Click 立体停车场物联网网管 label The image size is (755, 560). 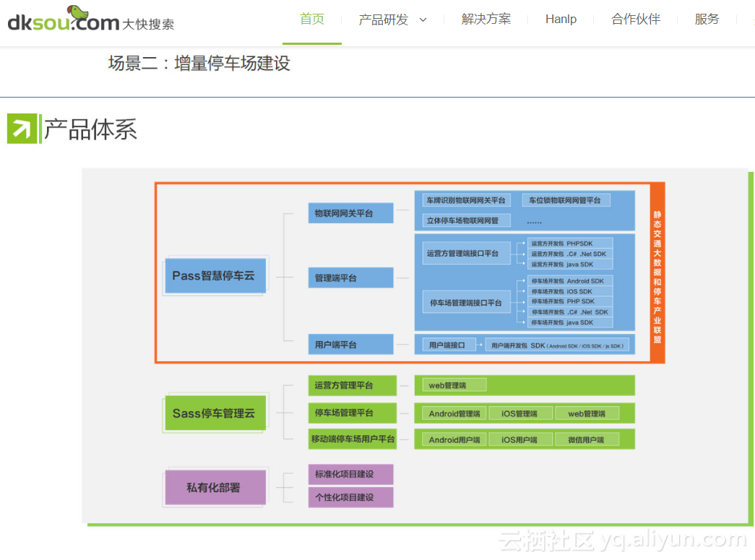pyautogui.click(x=466, y=220)
